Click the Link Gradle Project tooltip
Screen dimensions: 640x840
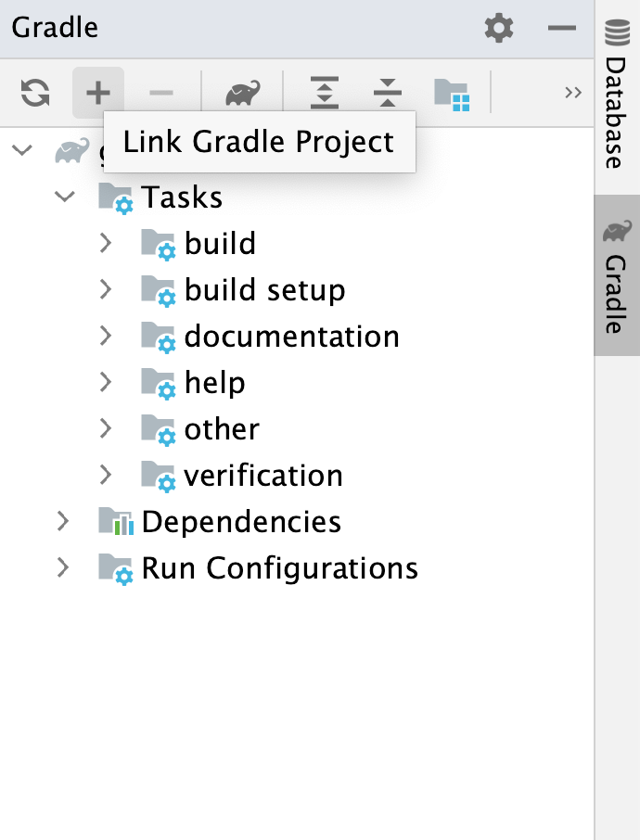[x=259, y=142]
